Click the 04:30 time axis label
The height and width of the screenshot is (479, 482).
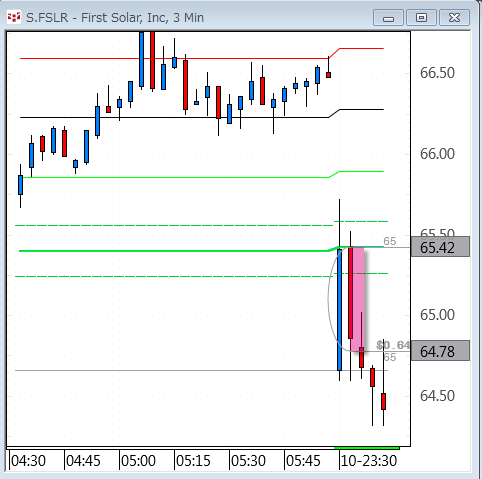tap(28, 461)
